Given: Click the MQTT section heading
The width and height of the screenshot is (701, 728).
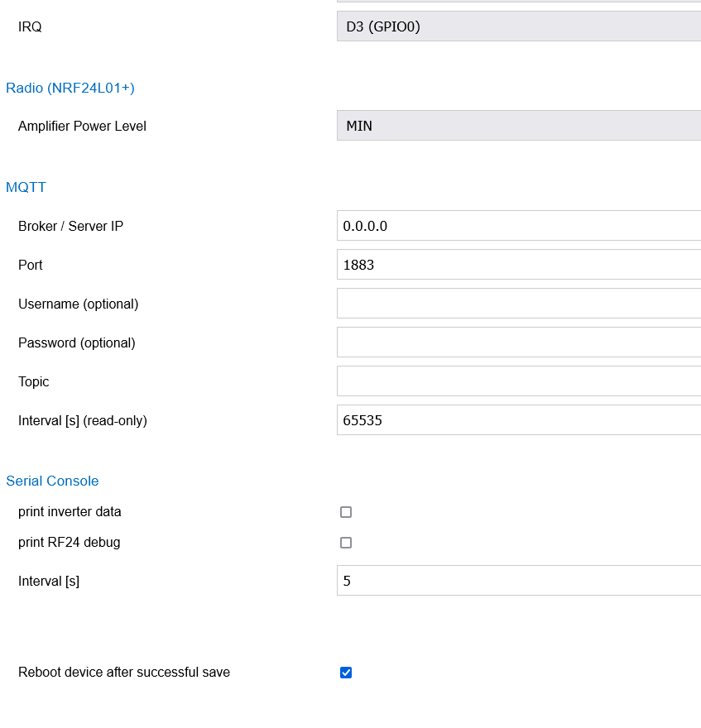Looking at the screenshot, I should pyautogui.click(x=26, y=187).
